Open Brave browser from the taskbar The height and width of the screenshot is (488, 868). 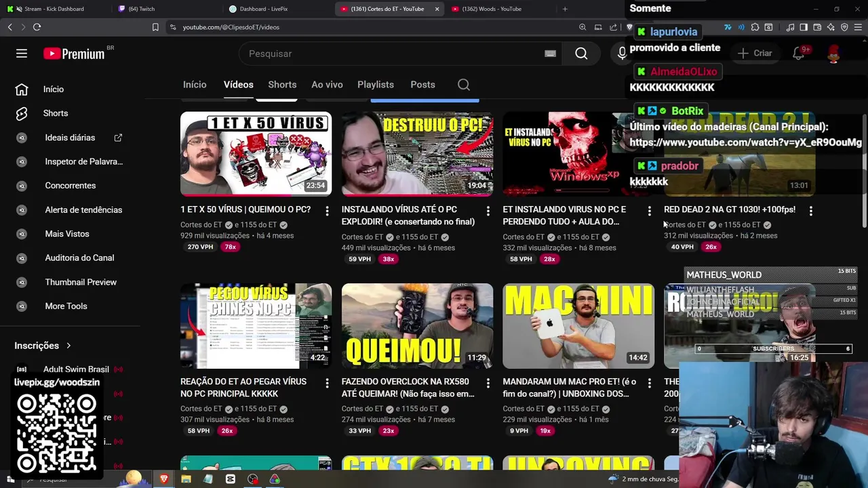163,479
